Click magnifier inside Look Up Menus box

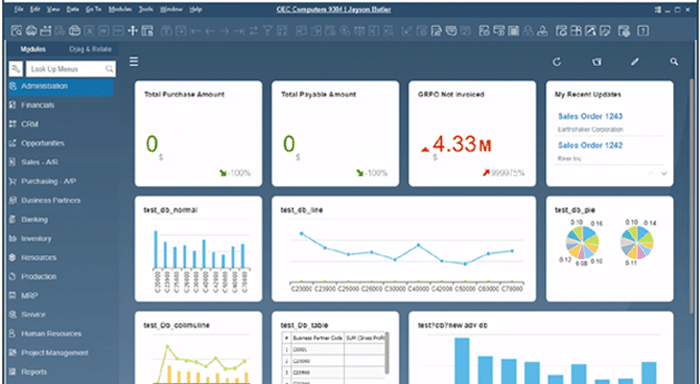click(x=109, y=69)
